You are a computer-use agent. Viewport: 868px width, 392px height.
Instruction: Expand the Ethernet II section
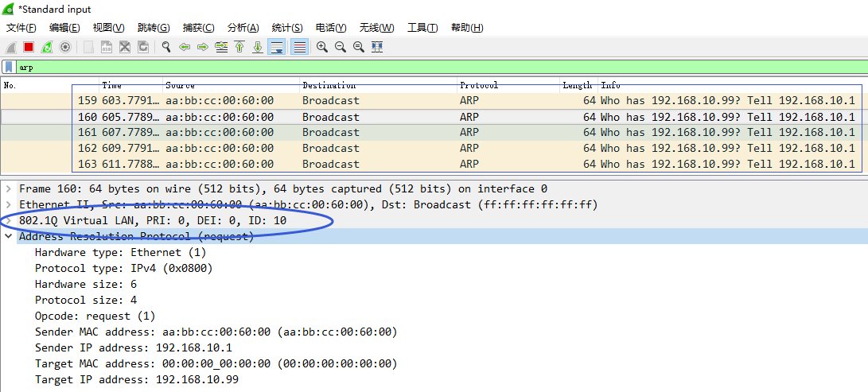pyautogui.click(x=8, y=205)
